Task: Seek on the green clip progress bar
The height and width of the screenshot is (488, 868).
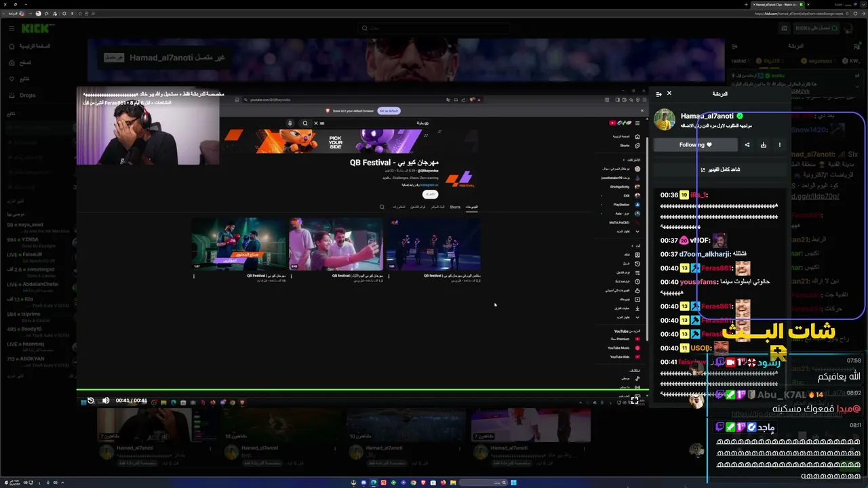Action: 362,390
